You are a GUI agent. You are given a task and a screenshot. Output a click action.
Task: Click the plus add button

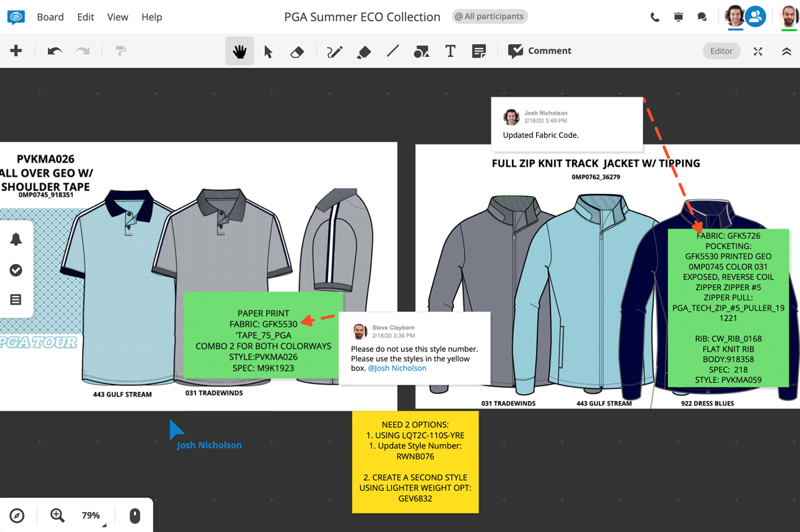point(16,51)
